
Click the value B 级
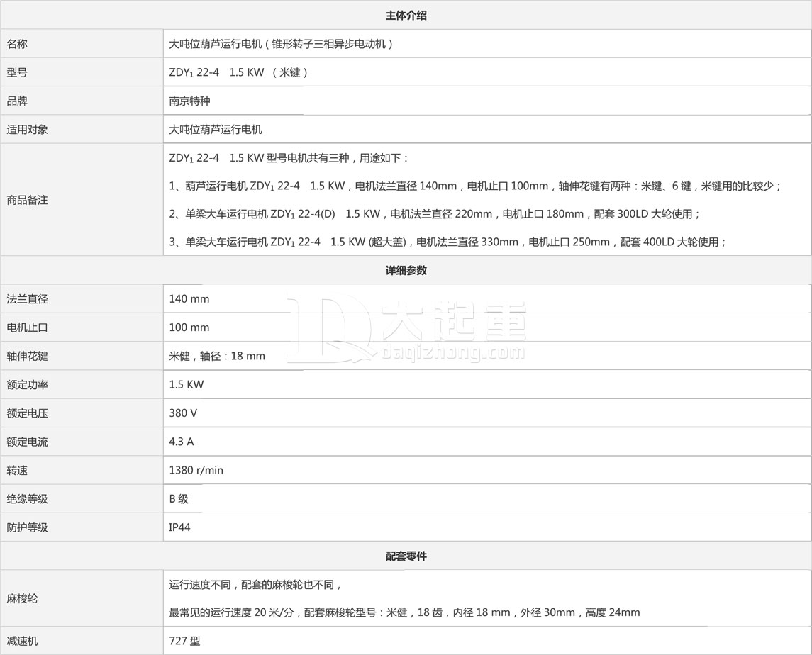coord(179,498)
